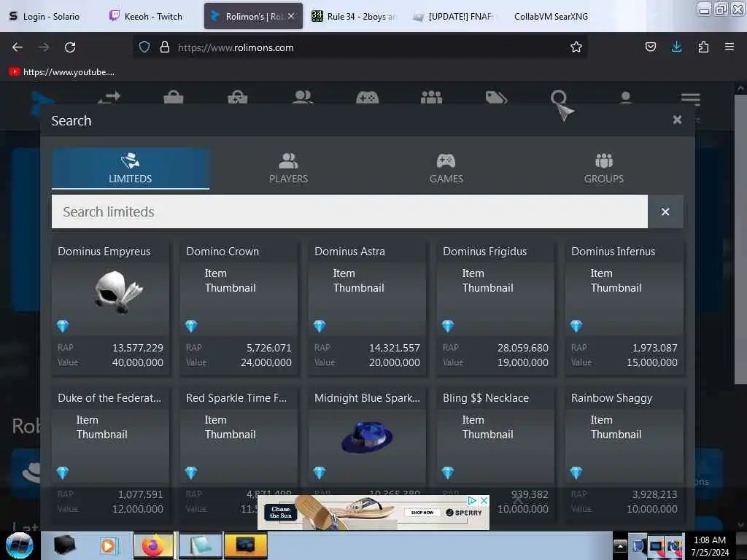Click Shop Now on Sperry ad

pos(422,513)
